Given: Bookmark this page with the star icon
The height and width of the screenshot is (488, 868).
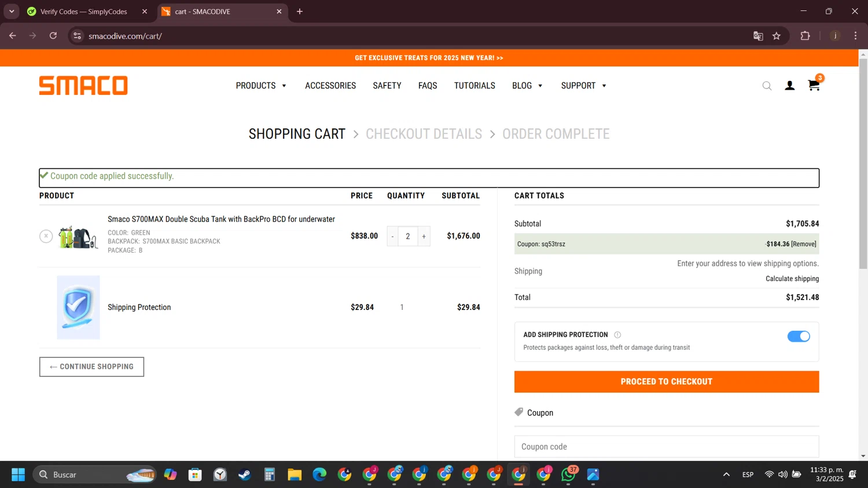Looking at the screenshot, I should pyautogui.click(x=777, y=36).
